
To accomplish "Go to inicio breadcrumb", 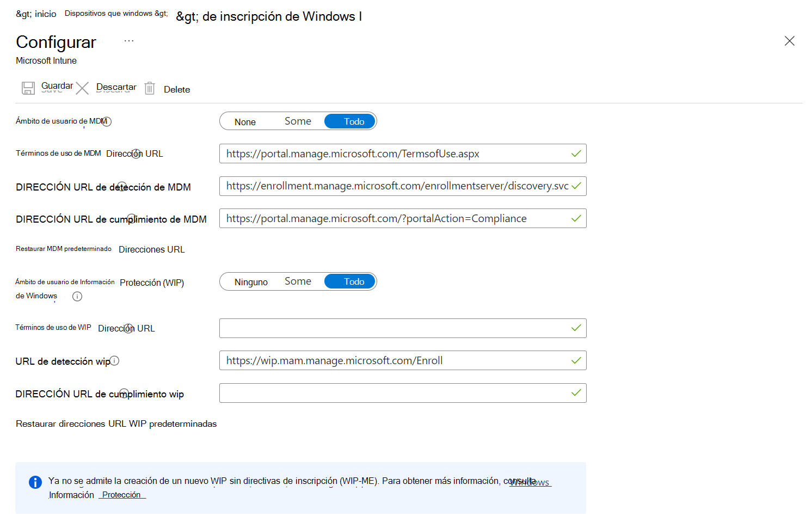I will tap(36, 14).
